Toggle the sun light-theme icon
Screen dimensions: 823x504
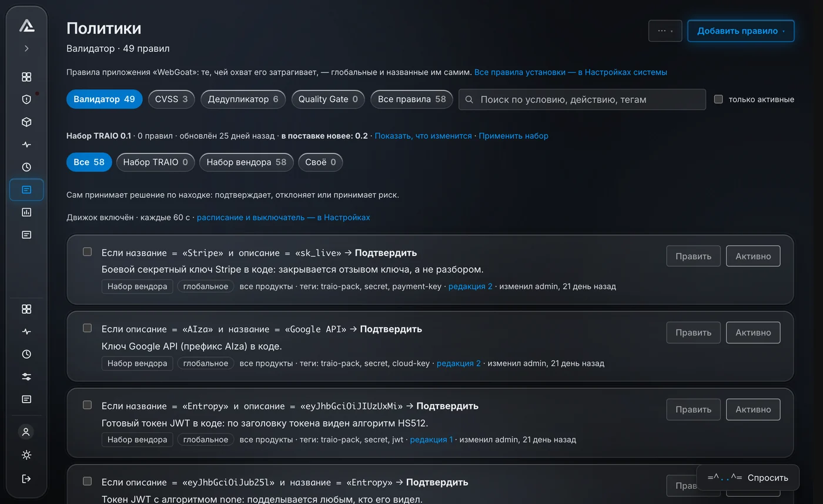[26, 455]
